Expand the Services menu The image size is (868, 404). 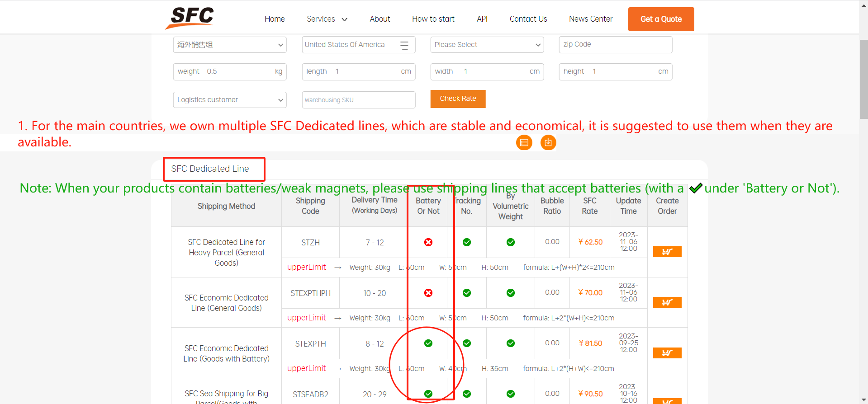tap(327, 19)
